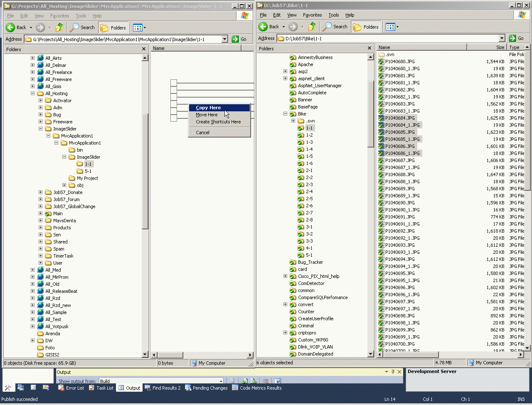Screen dimensions: 532x405
Task: Toggle the Folders pane button in left window
Action: coord(113,27)
